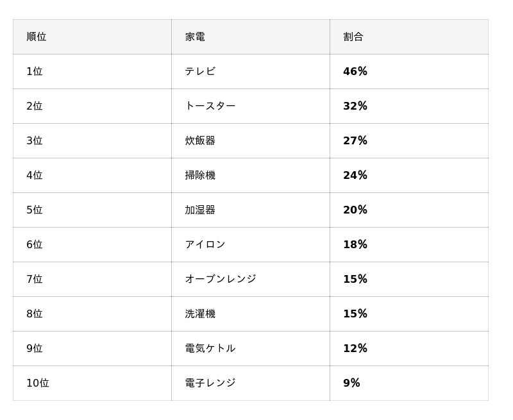513x420 pixels.
Task: Click the 洗濯機 cell
Action: (200, 314)
